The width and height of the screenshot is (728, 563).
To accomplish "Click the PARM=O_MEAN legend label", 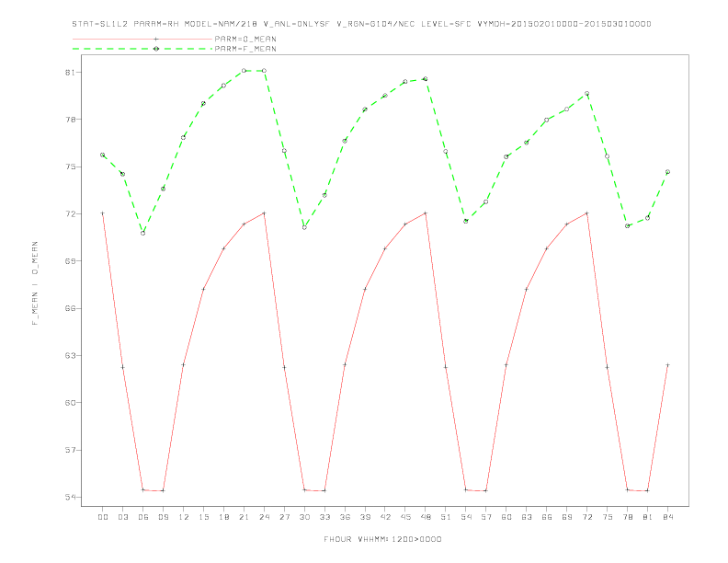I will click(x=245, y=39).
